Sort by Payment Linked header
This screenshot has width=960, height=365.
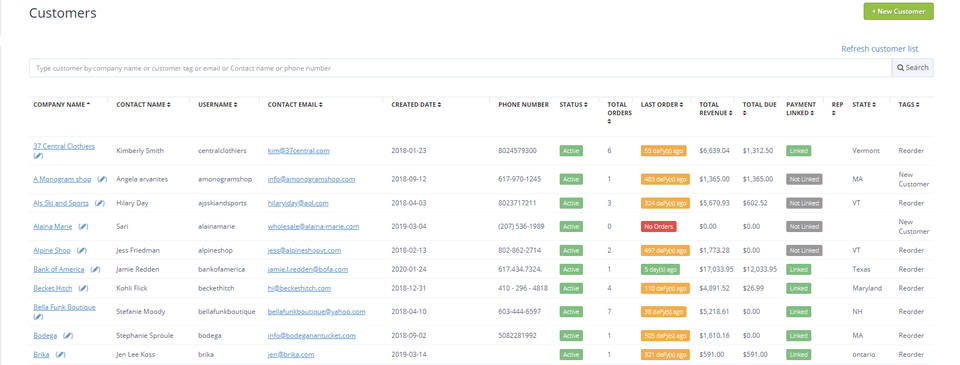coord(801,108)
